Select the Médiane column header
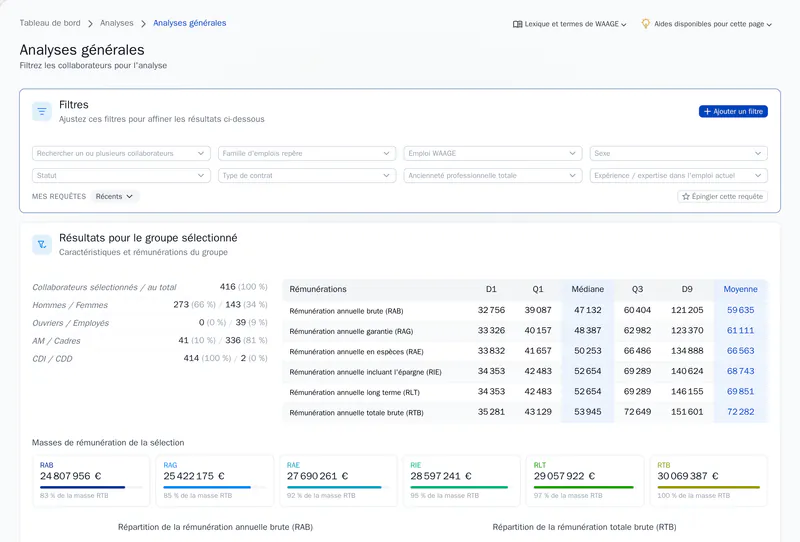The width and height of the screenshot is (800, 542). coord(588,289)
